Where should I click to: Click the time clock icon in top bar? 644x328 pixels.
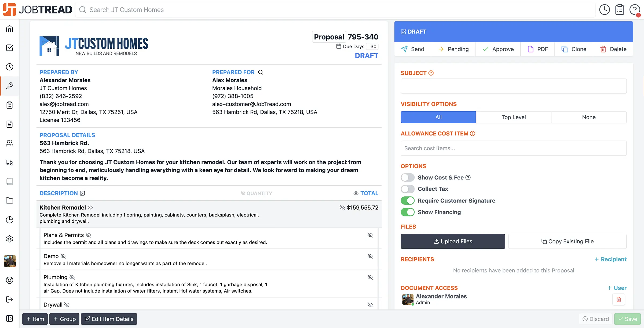click(x=604, y=10)
